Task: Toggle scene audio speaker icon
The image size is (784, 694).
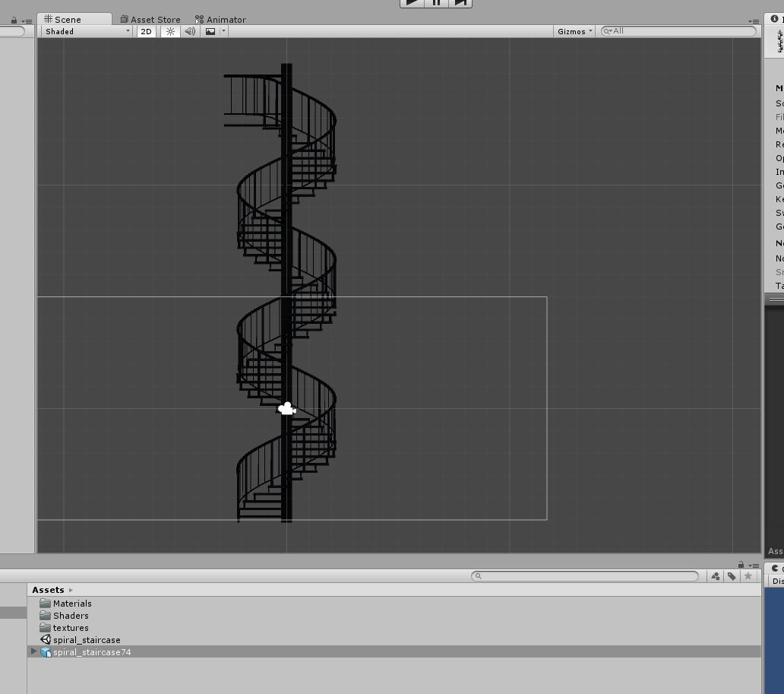Action: tap(190, 31)
